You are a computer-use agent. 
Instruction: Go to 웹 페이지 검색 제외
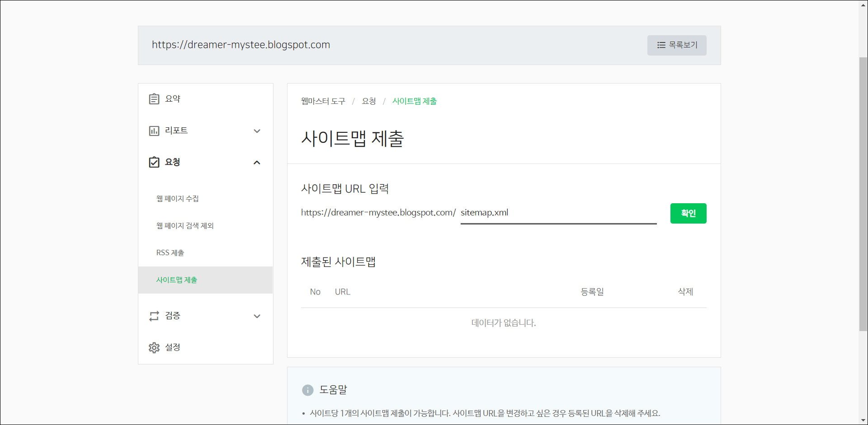click(185, 226)
